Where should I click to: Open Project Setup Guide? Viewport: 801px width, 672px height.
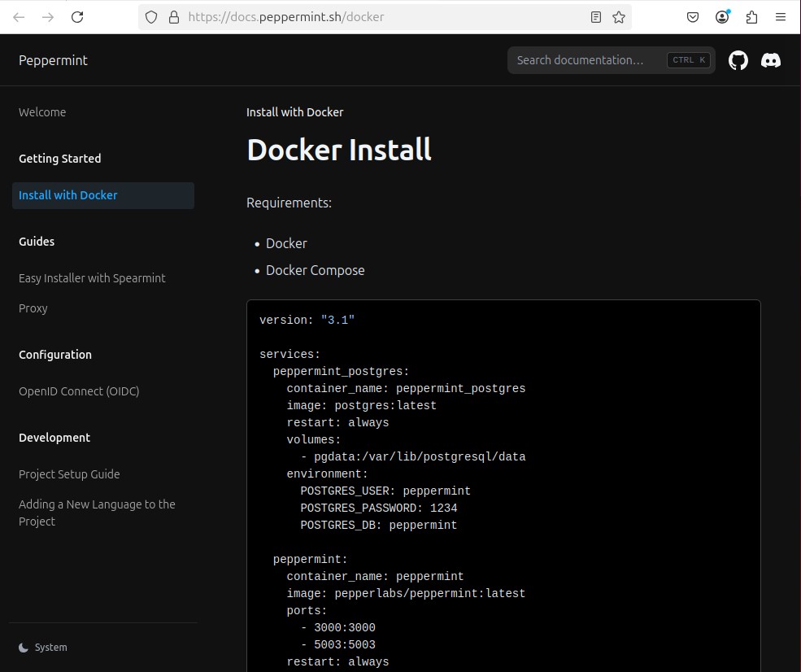(69, 474)
